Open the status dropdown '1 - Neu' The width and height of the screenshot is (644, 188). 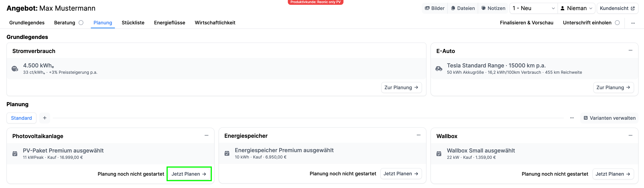pos(533,8)
